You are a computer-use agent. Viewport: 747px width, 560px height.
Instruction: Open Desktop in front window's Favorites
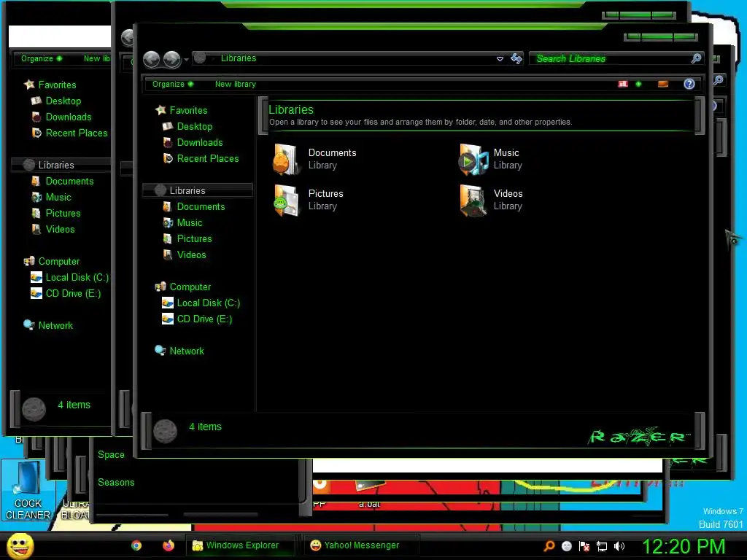tap(194, 126)
